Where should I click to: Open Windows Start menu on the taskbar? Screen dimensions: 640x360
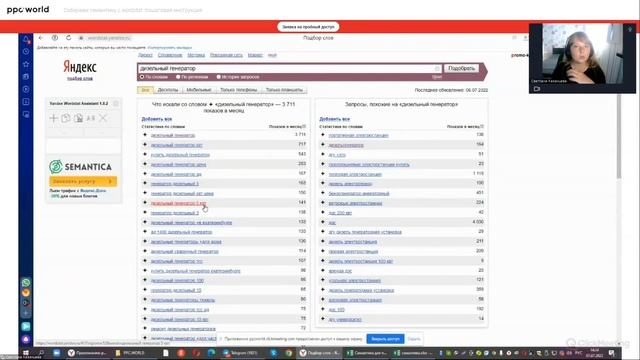click(x=26, y=353)
